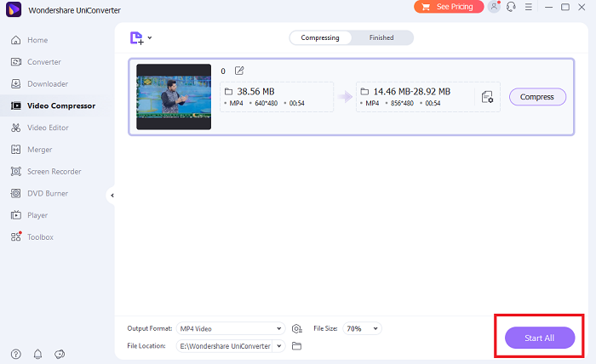The height and width of the screenshot is (364, 596).
Task: Click the Merger sidebar icon
Action: point(15,150)
